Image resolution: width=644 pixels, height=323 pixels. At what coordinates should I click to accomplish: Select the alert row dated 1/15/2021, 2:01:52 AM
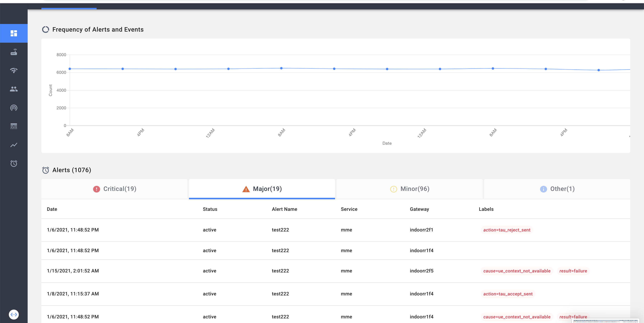click(73, 271)
